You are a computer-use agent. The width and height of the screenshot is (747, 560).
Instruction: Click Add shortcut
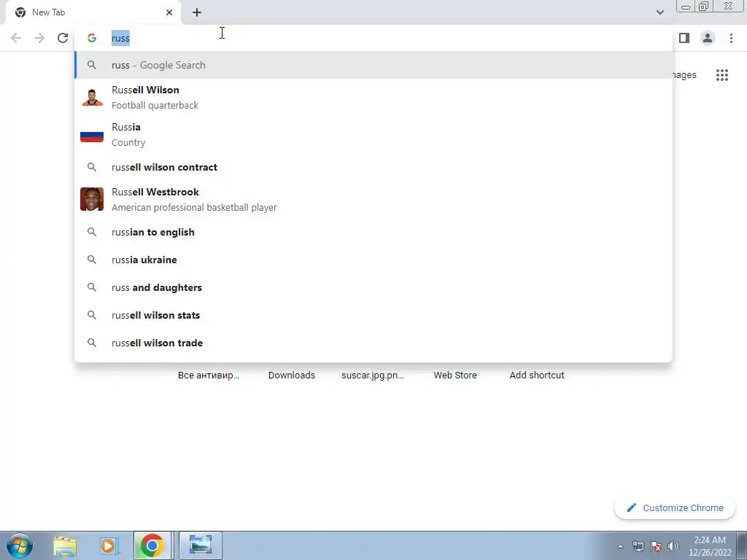537,376
